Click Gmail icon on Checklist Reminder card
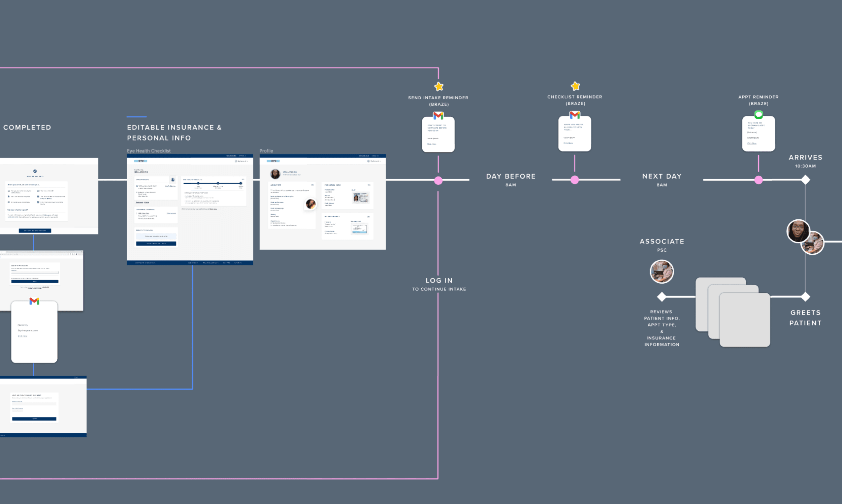Screen dimensions: 842x504 (x=575, y=115)
